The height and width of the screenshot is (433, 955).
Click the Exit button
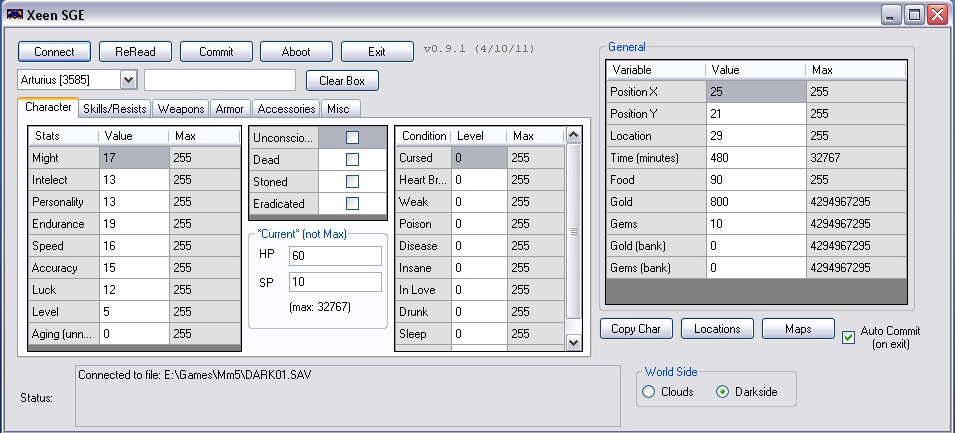tap(377, 52)
